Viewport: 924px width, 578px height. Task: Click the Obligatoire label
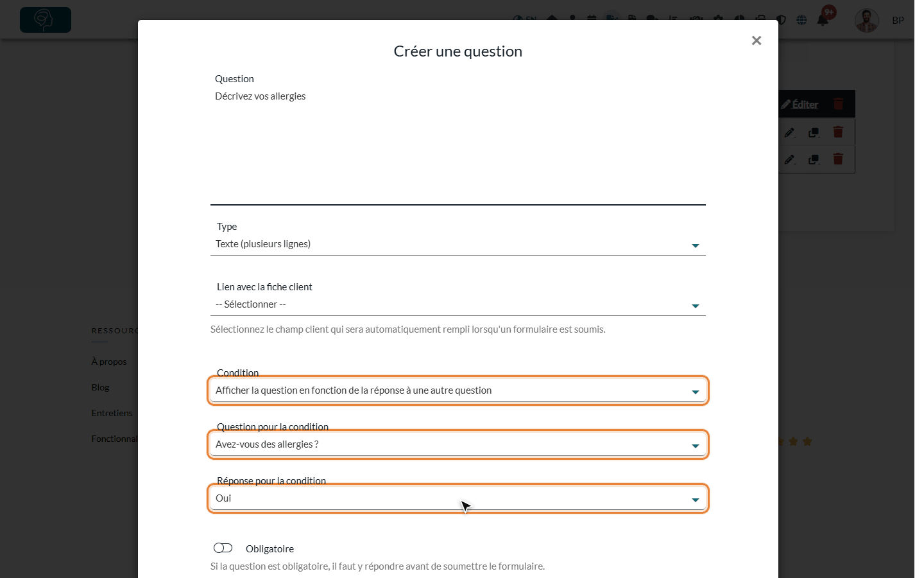tap(269, 549)
